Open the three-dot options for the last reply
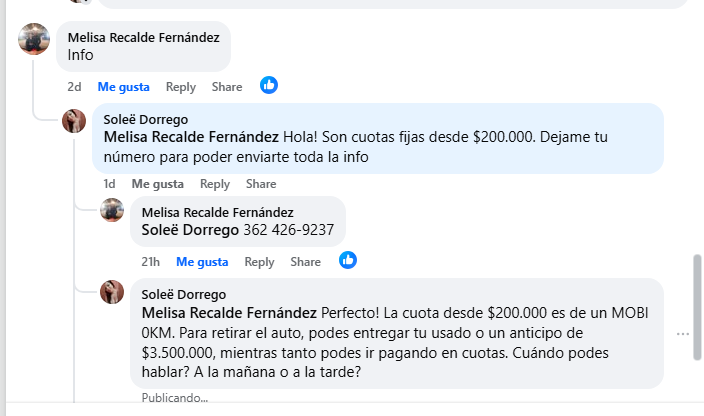The image size is (704, 416). click(x=683, y=334)
